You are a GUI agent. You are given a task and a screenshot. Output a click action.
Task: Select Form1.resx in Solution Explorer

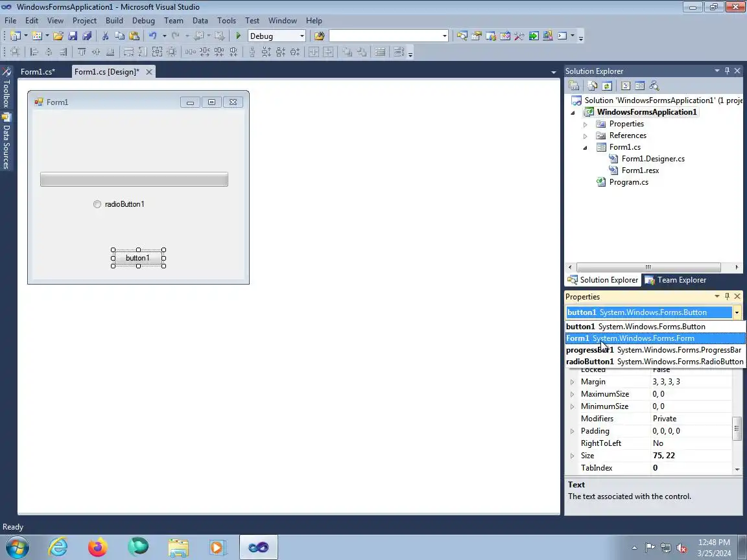640,170
